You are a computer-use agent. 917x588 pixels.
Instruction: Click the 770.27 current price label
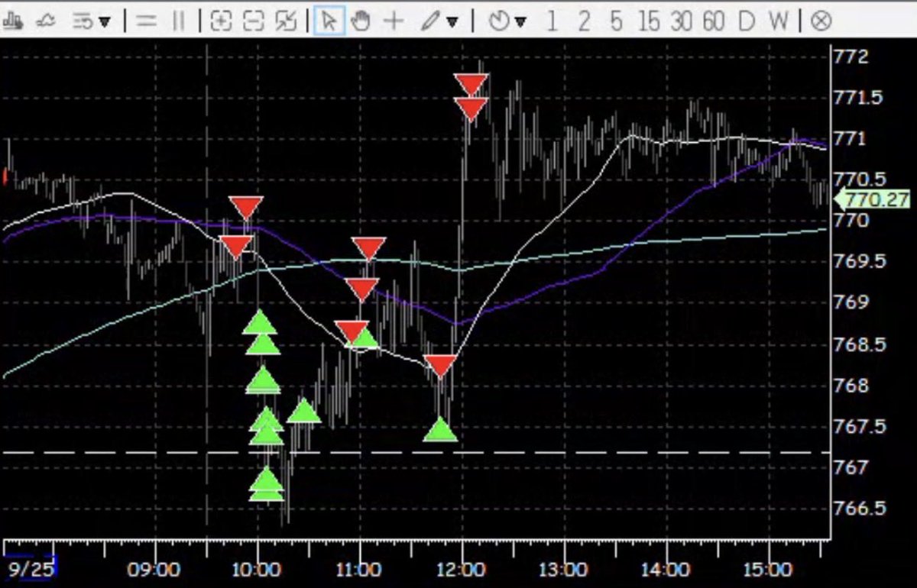click(872, 200)
